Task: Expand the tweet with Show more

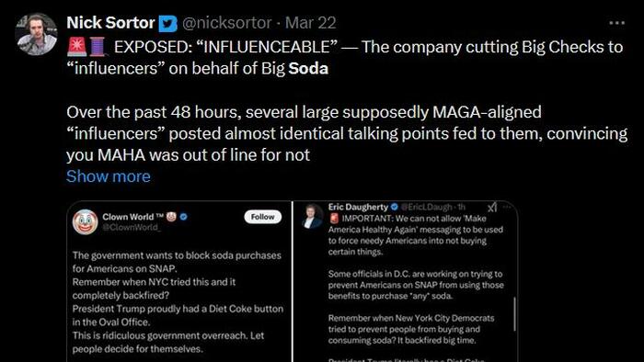Action: point(109,176)
